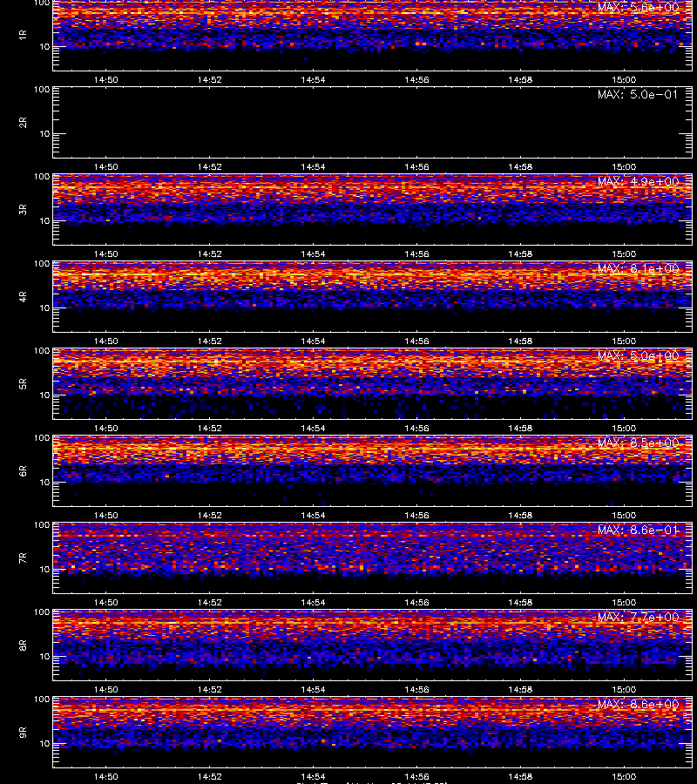697x784 pixels.
Task: Click the 10 y-axis label of panel 2R
Action: click(44, 134)
